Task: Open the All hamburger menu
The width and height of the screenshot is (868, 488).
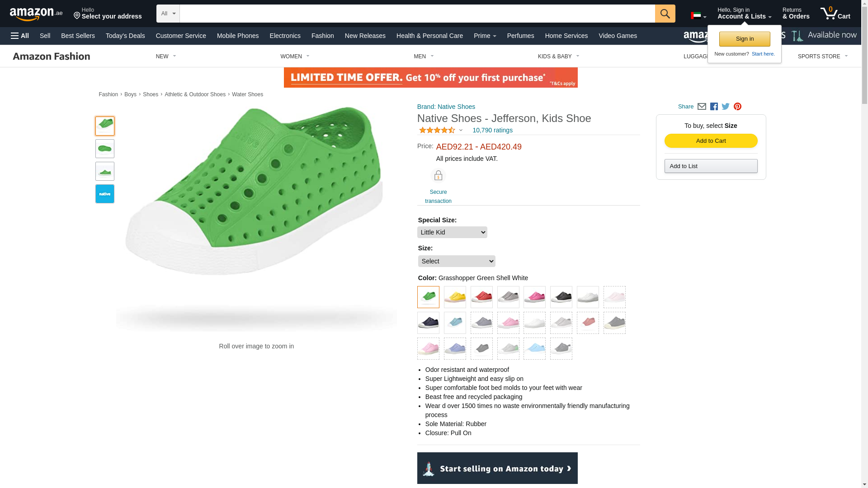Action: tap(20, 36)
